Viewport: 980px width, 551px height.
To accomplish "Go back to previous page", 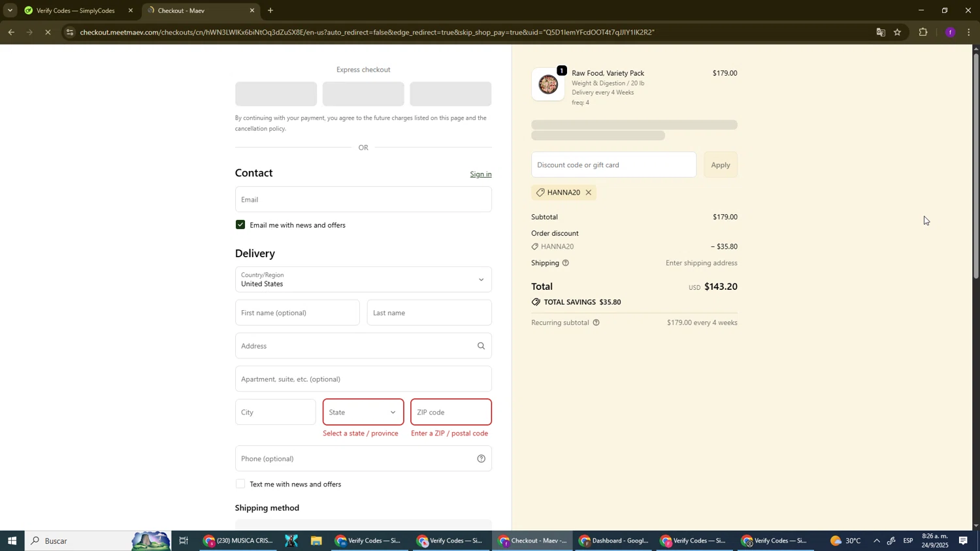I will 11,32.
